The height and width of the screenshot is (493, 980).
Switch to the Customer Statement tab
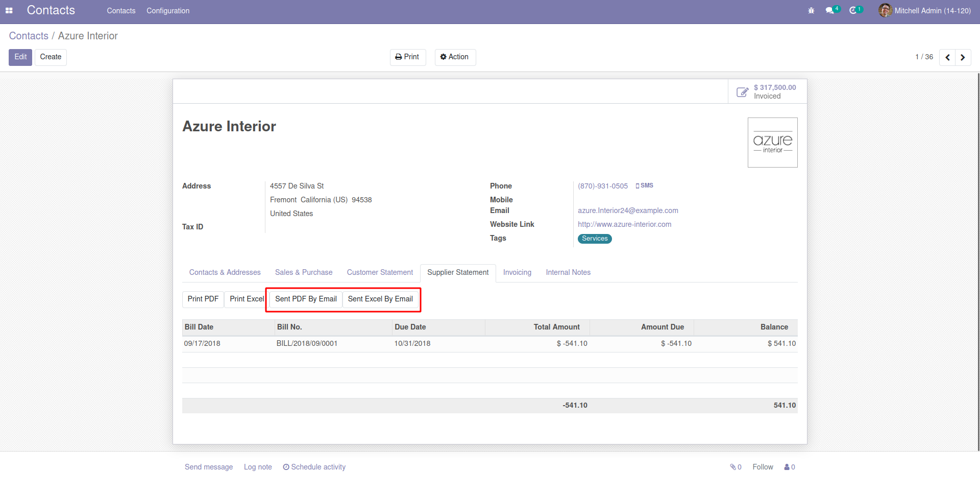[x=380, y=273]
